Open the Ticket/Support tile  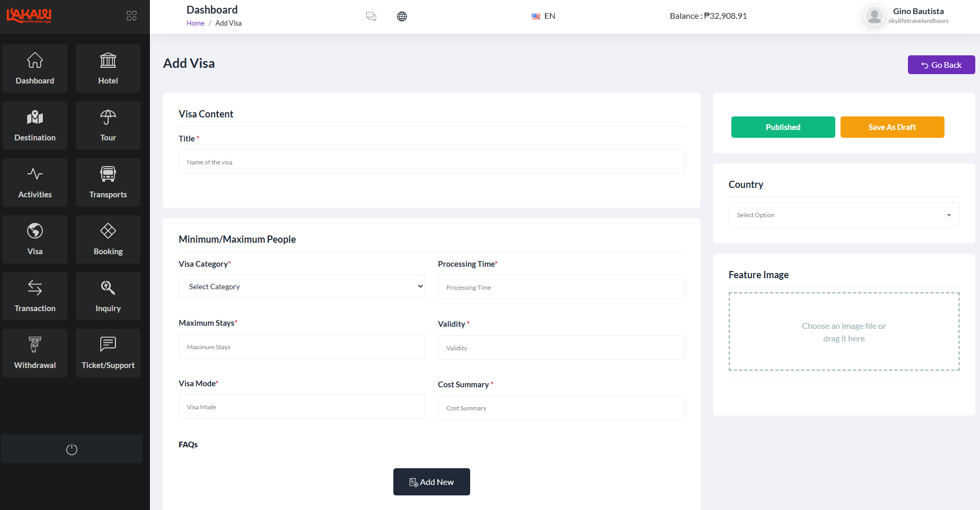(108, 353)
